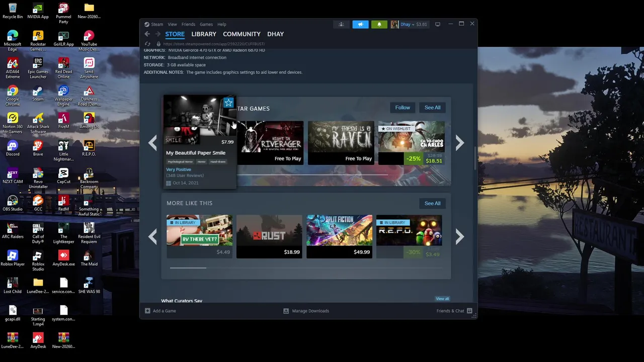Viewport: 644px width, 362px height.
Task: Select the FiveM desktop icon
Action: [63, 121]
